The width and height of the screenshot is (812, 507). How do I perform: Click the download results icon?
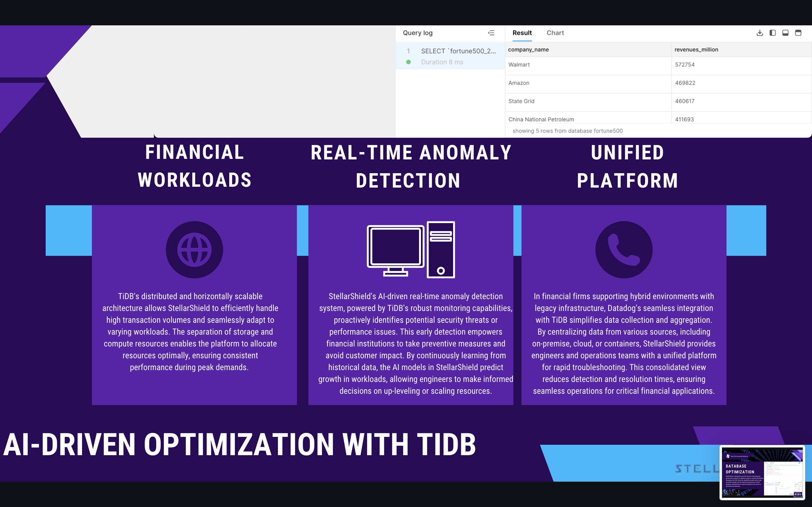coord(760,33)
